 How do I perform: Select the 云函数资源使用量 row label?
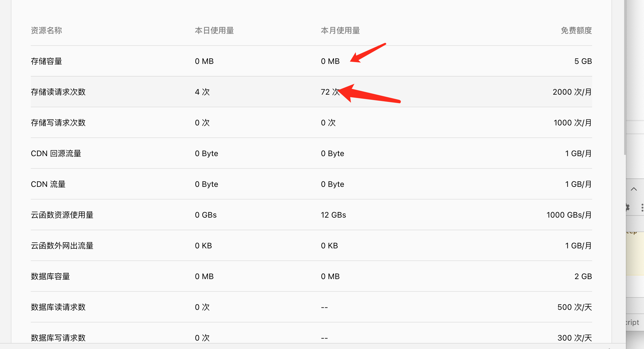pos(62,215)
